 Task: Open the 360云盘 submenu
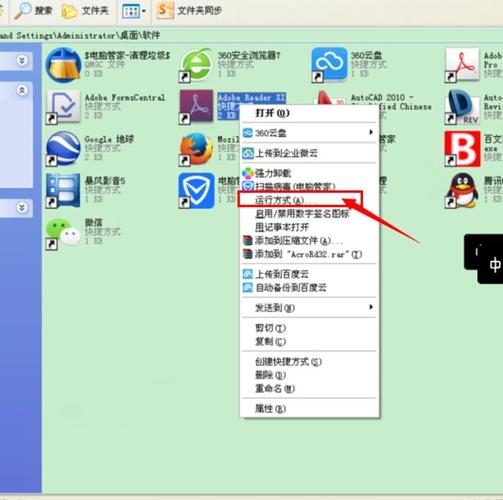coord(310,133)
